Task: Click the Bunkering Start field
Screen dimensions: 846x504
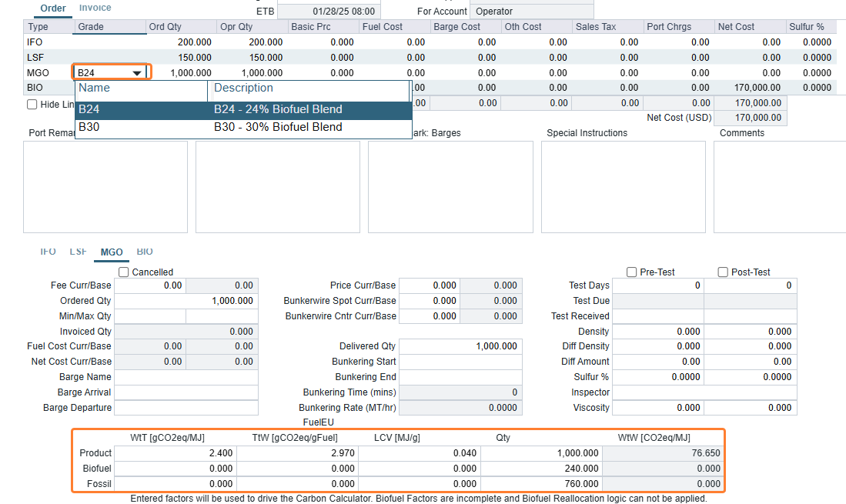Action: [460, 362]
